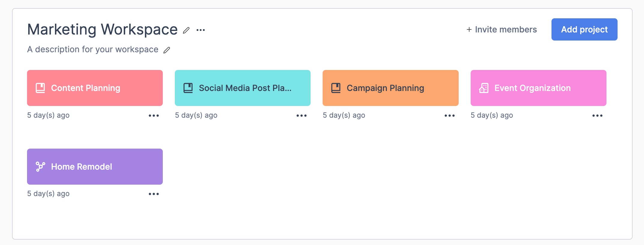The image size is (644, 245).
Task: Click Invite members link
Action: 502,29
